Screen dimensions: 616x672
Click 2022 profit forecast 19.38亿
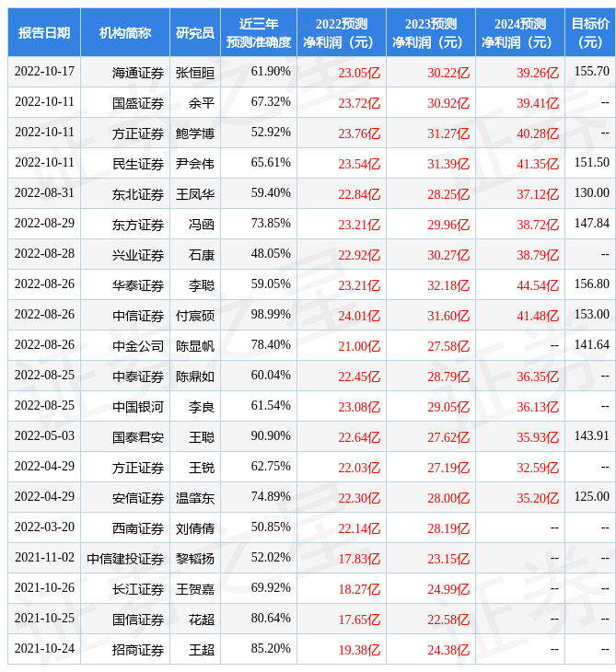click(359, 651)
